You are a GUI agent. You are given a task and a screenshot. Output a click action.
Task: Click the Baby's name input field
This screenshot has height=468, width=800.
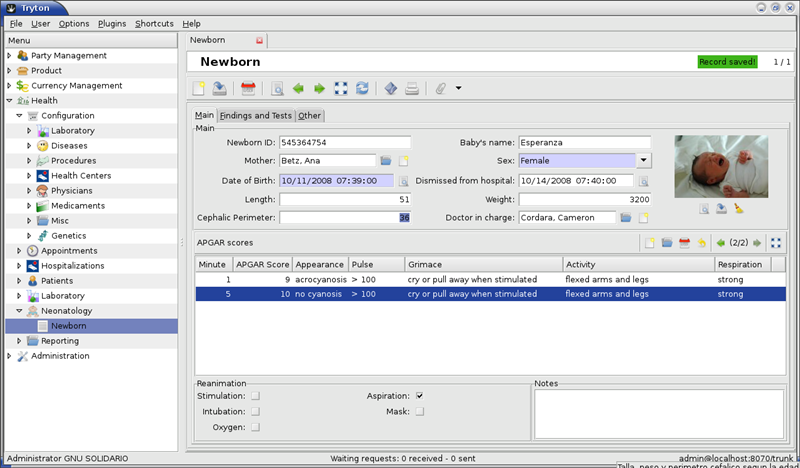point(584,142)
